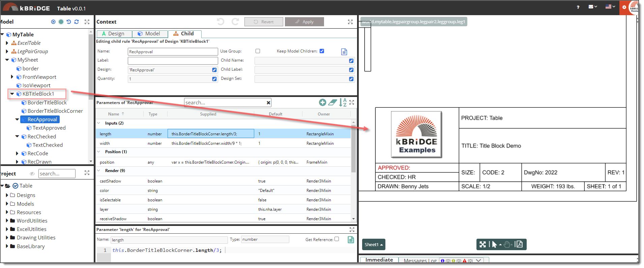Run the model with the play icon
This screenshot has width=644, height=268.
tap(53, 22)
